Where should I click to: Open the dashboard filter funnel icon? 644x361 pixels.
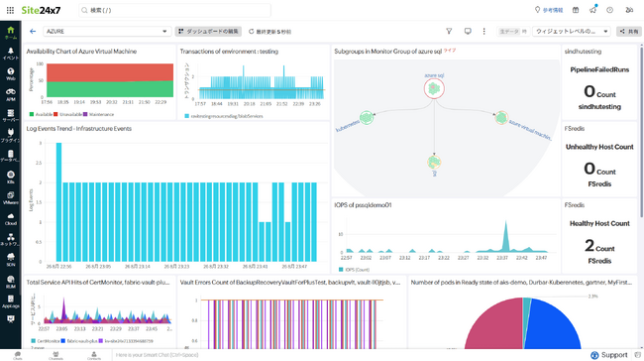tap(449, 32)
